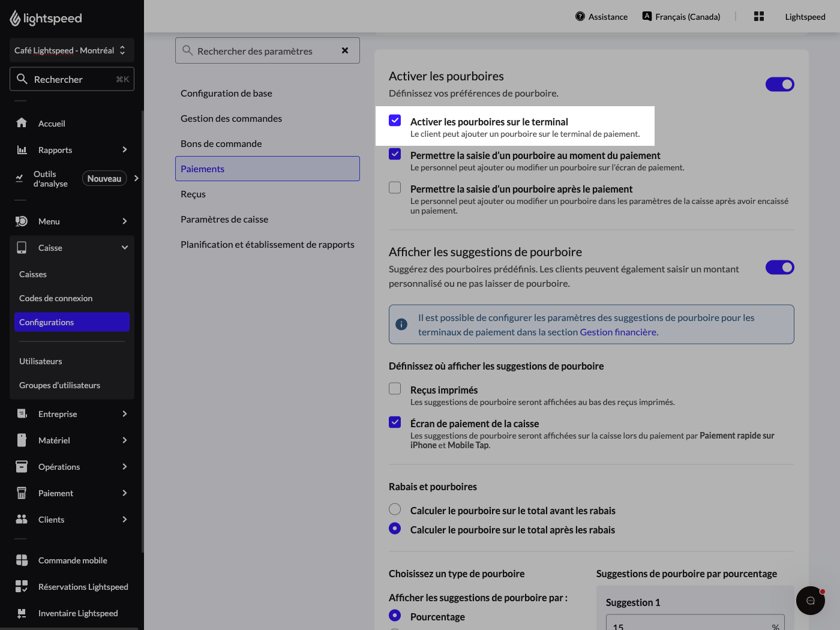Screen dimensions: 840x630
Task: Open Groupes d'utilisateurs
Action: coord(72,385)
